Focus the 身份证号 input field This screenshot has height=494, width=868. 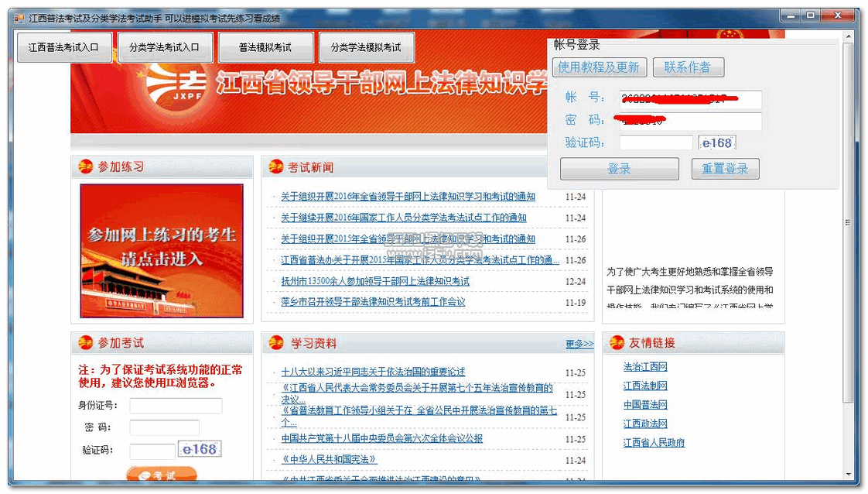click(x=176, y=406)
